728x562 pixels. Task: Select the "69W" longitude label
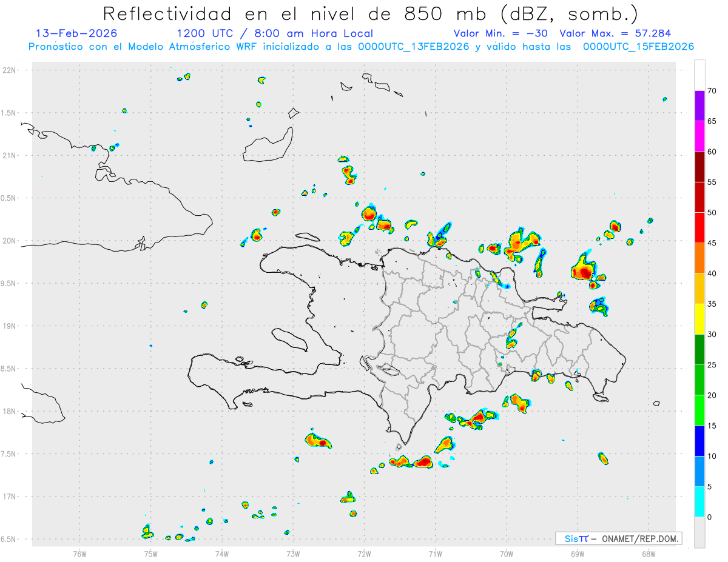click(x=578, y=554)
